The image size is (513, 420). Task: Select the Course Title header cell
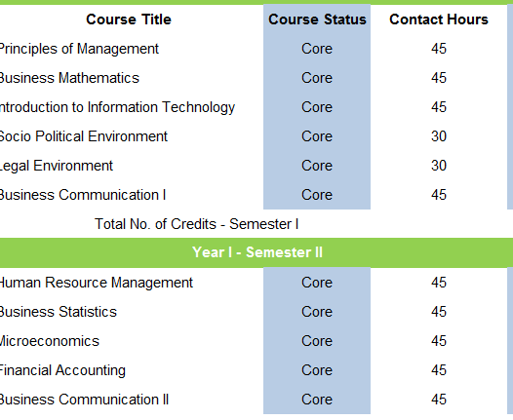(x=129, y=19)
